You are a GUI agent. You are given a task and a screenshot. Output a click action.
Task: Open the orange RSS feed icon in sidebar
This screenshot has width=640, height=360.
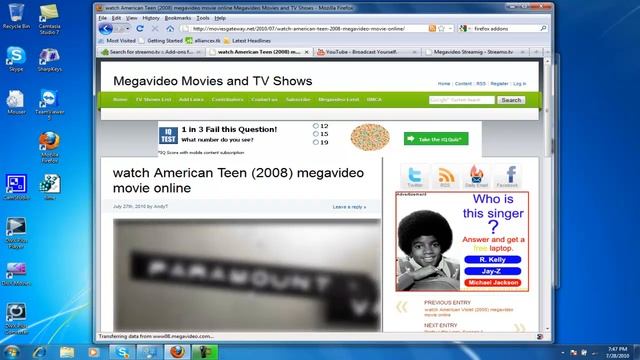pos(445,176)
